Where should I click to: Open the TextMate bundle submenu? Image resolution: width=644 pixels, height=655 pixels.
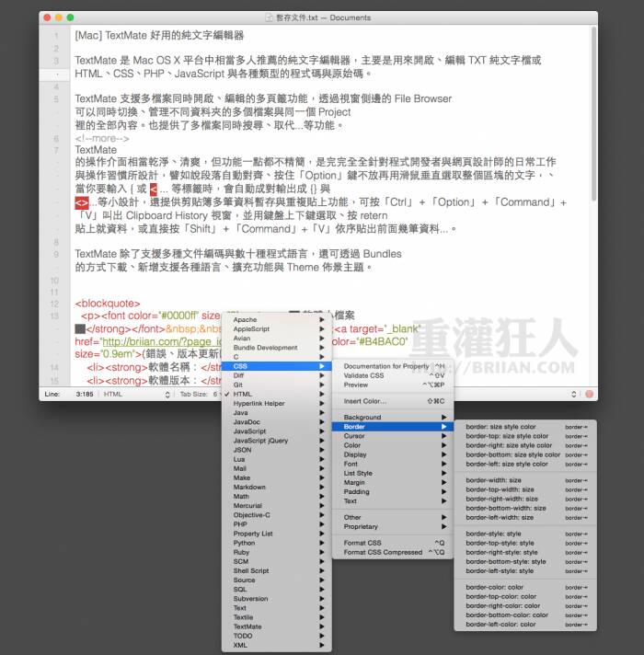(x=277, y=626)
